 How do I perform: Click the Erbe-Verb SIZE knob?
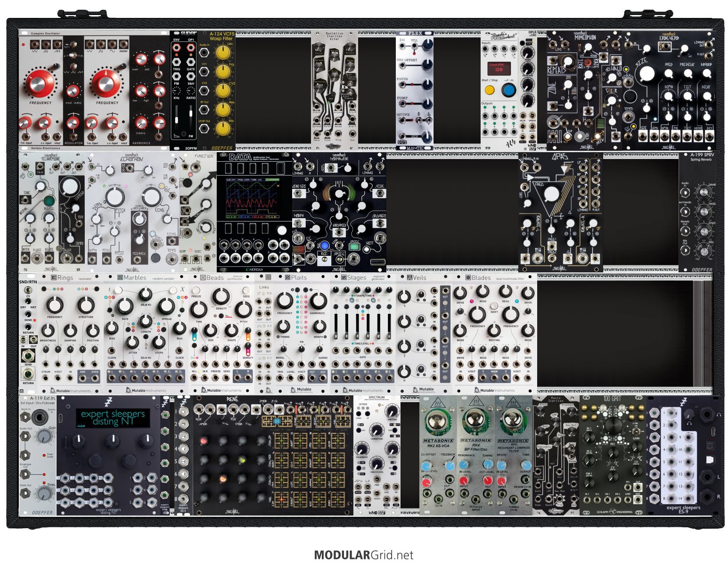click(x=648, y=74)
